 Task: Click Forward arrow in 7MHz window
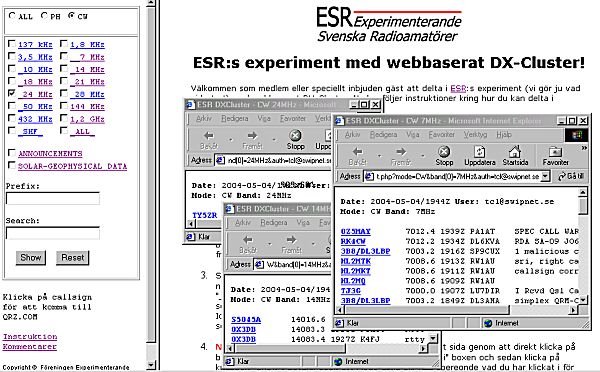click(401, 152)
